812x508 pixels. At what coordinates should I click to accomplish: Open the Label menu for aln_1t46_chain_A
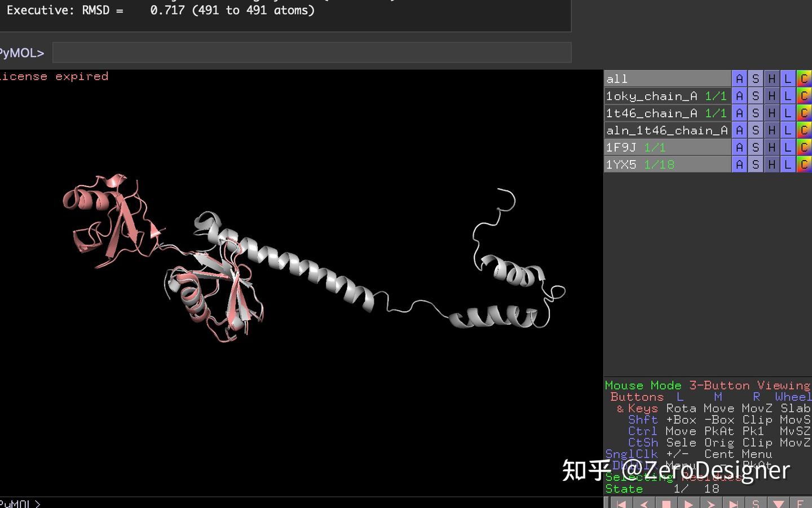click(x=787, y=130)
